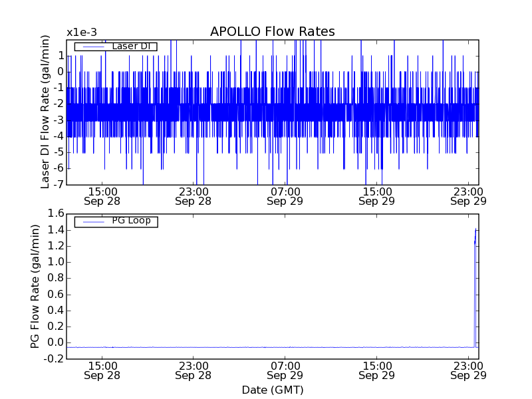Click bottom plot's 23:00 Sep 28 tick label
The image size is (532, 399).
(x=194, y=371)
